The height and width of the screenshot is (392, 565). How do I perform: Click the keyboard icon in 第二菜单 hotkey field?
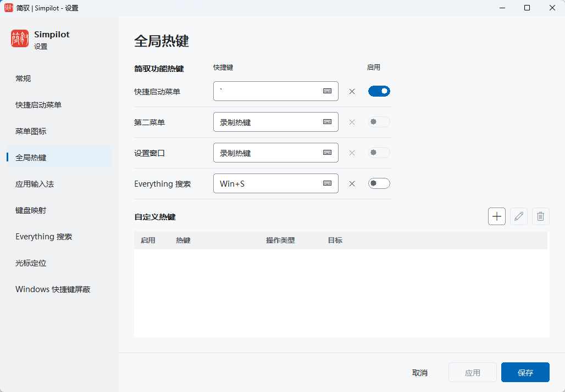pyautogui.click(x=327, y=122)
